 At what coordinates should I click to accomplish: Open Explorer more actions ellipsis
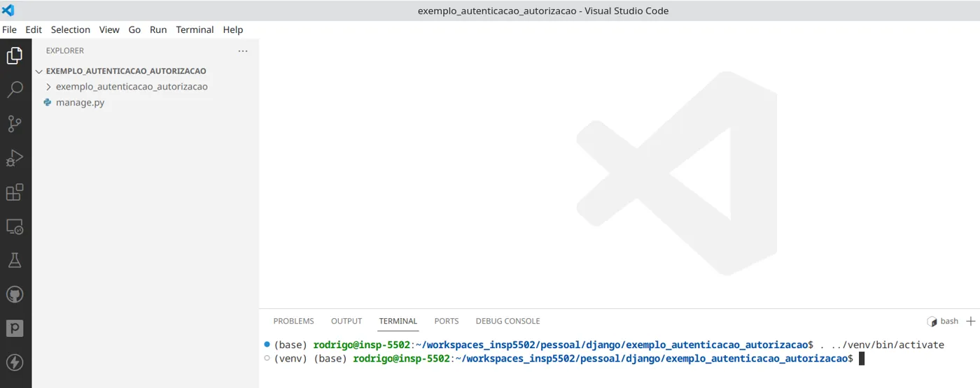click(243, 50)
